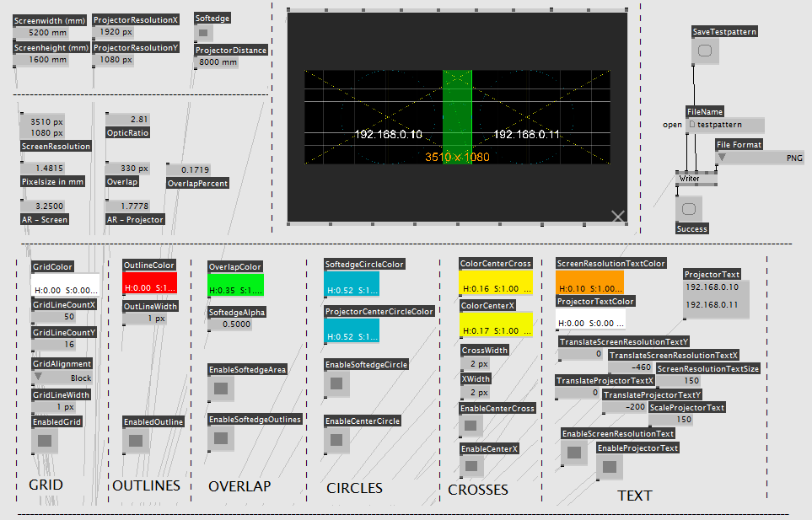
Task: Toggle EnableCenterCircle
Action: coord(338,440)
